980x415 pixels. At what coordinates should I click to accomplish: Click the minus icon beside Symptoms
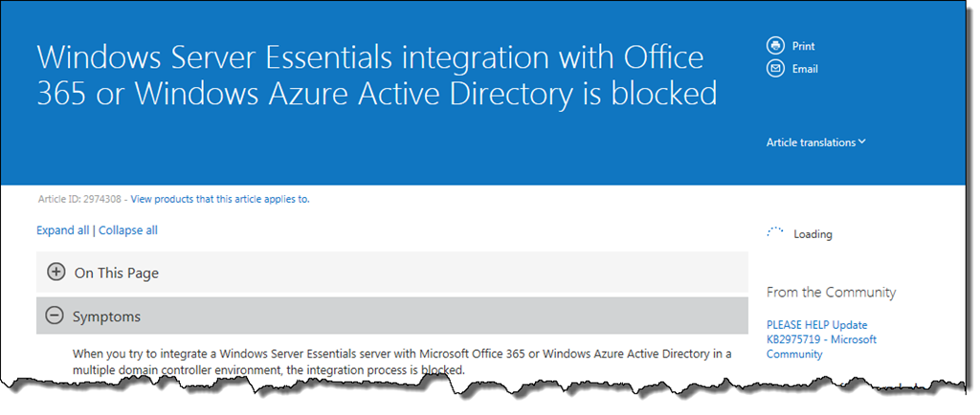click(56, 316)
